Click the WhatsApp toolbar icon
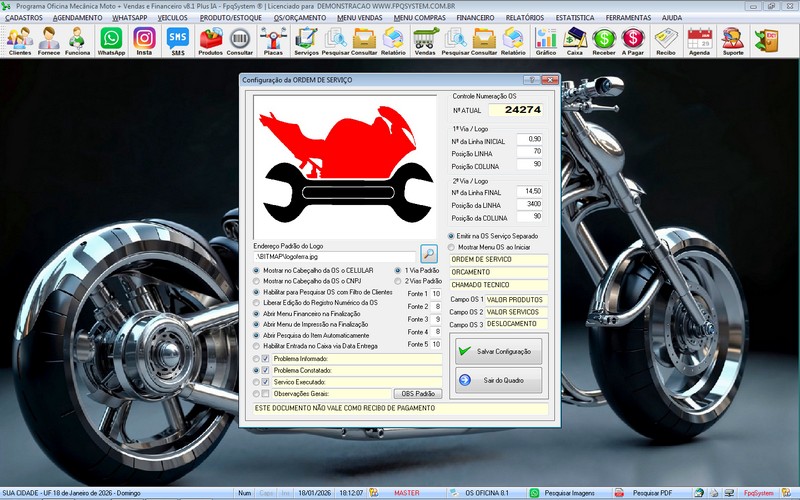 [x=111, y=40]
